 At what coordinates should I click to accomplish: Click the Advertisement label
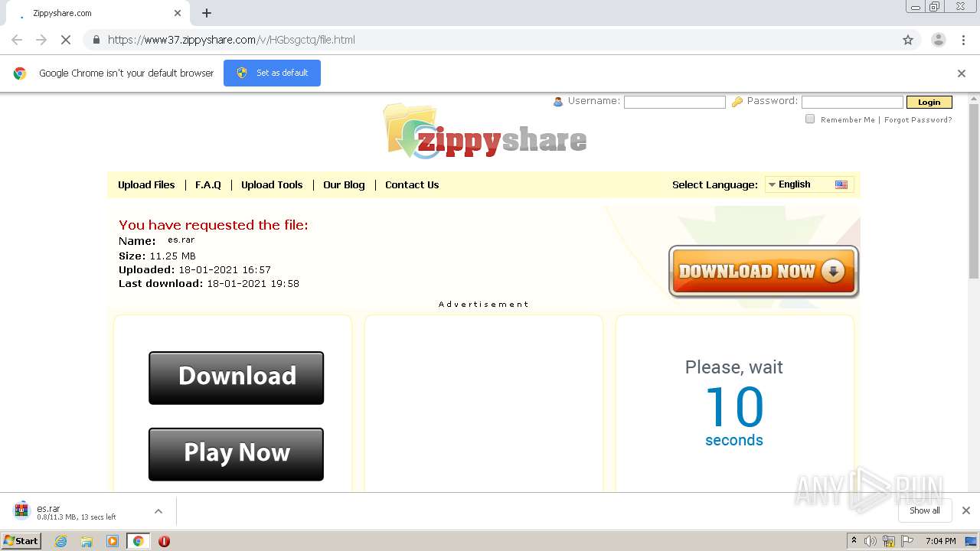[483, 305]
